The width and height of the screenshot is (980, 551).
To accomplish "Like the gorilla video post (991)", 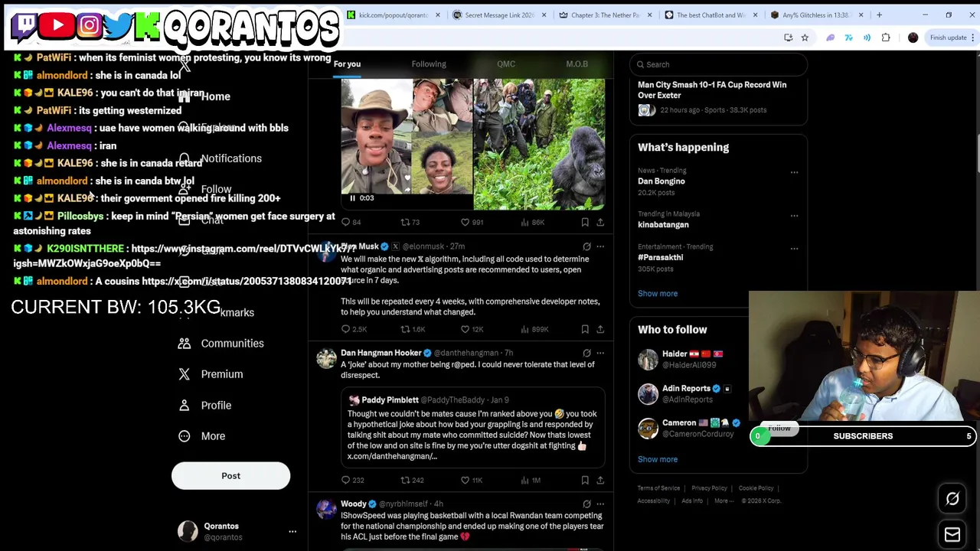I will click(472, 222).
